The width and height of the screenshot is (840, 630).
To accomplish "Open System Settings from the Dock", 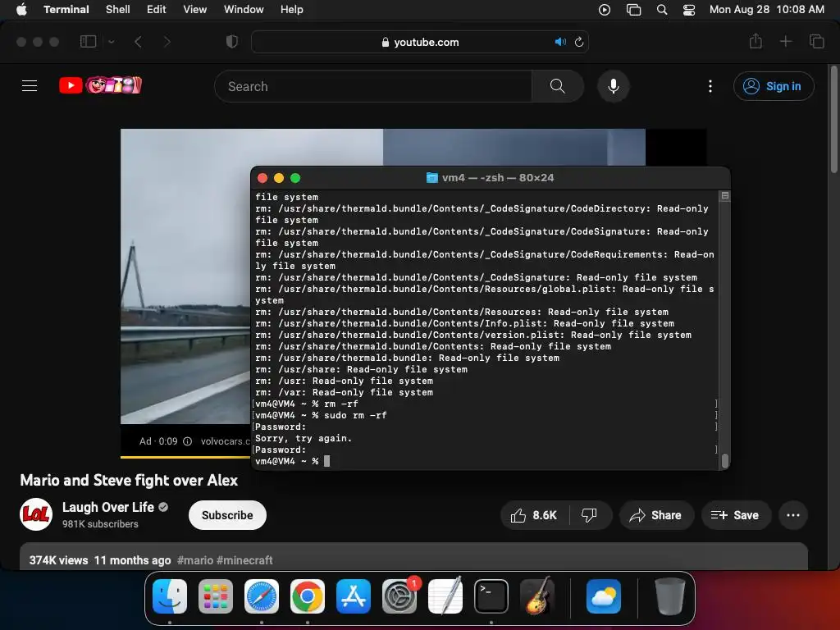I will (399, 596).
